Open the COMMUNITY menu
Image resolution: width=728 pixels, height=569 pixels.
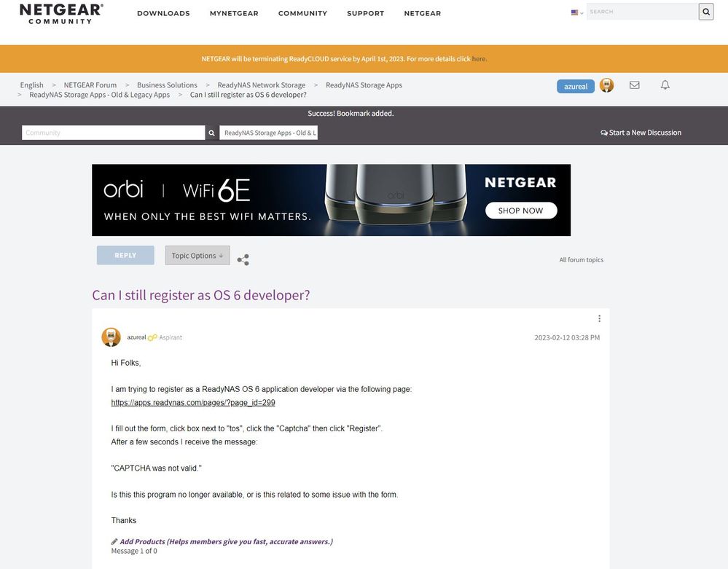pyautogui.click(x=302, y=13)
